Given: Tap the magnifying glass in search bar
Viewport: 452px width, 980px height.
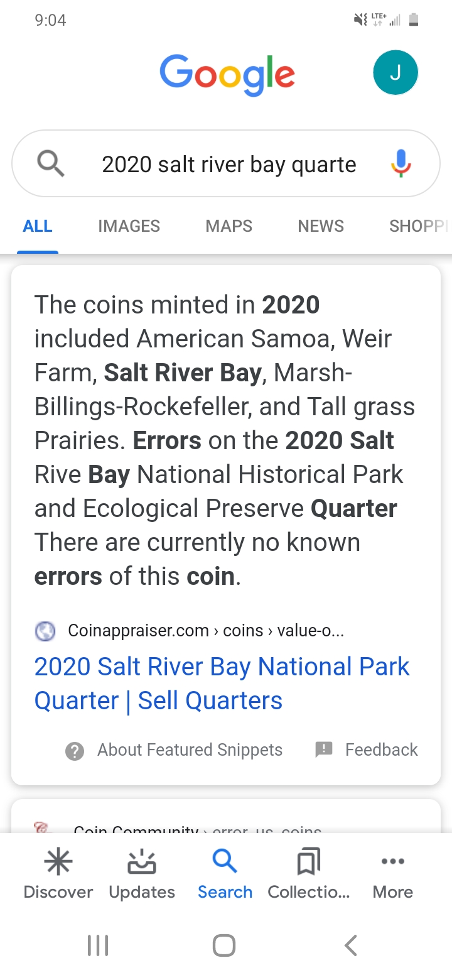Looking at the screenshot, I should pyautogui.click(x=51, y=164).
